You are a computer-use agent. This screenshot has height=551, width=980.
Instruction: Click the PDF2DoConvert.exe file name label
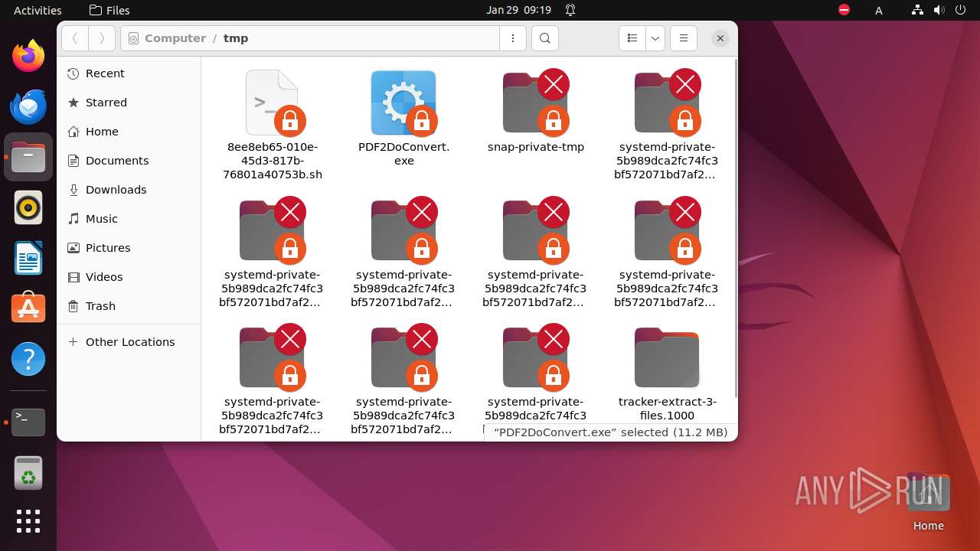(404, 154)
